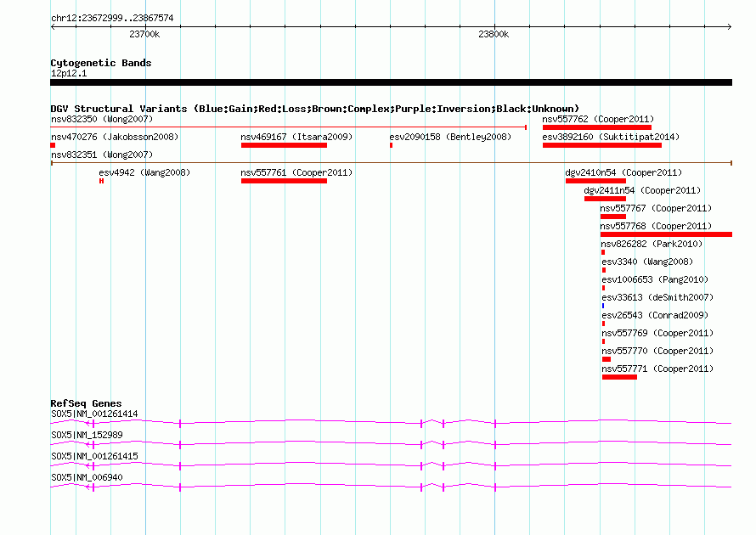Open variant nsv557769 (Cooper2011) label

[x=657, y=333]
